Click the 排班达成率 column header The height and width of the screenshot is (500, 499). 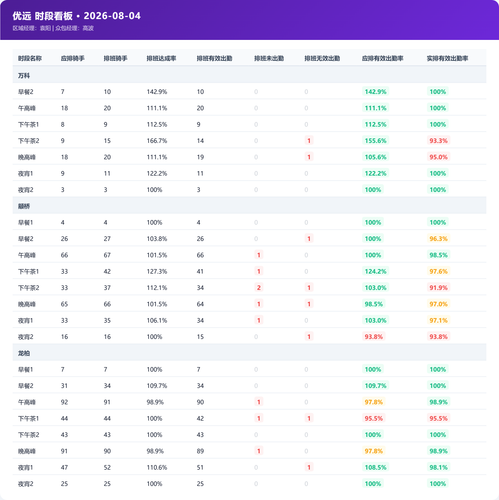click(x=161, y=58)
